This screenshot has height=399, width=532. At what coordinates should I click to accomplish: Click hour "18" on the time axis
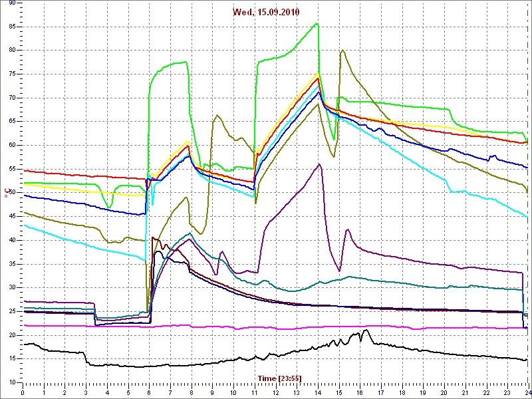tap(402, 393)
